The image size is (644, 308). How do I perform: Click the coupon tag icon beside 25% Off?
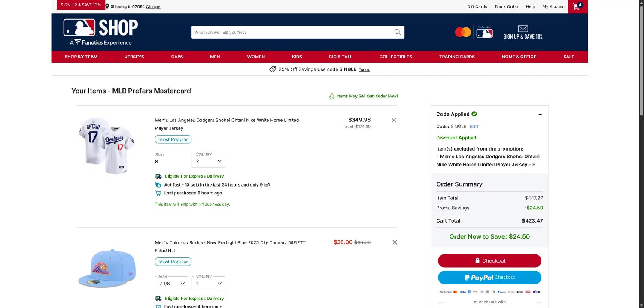273,69
